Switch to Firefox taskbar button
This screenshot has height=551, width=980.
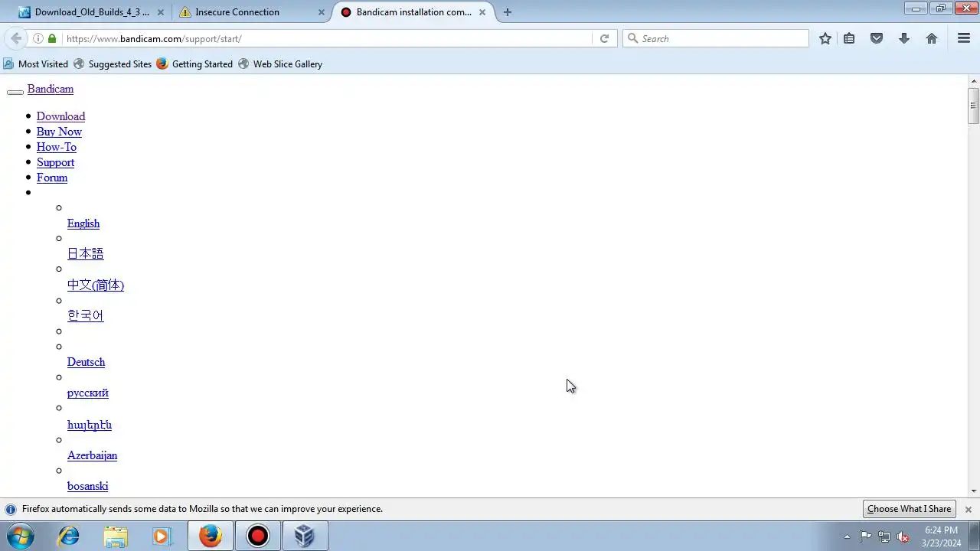211,536
